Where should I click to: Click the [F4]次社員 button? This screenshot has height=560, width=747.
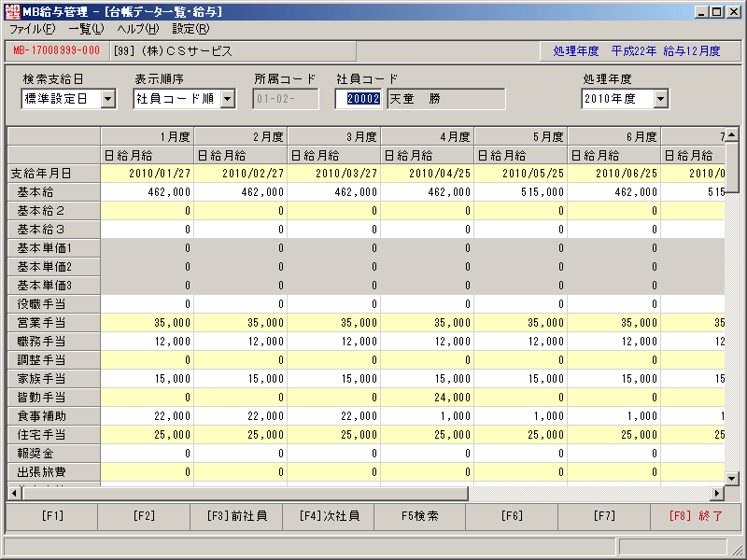[330, 516]
